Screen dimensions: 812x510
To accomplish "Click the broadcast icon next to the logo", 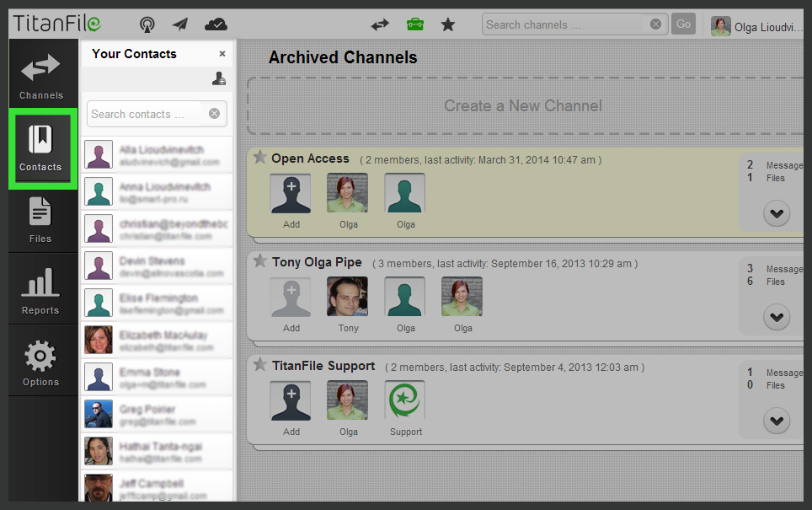I will pos(147,24).
